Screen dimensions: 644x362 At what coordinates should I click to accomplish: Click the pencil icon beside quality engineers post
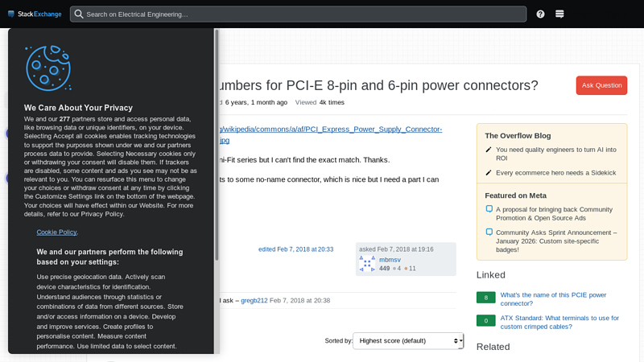[489, 150]
